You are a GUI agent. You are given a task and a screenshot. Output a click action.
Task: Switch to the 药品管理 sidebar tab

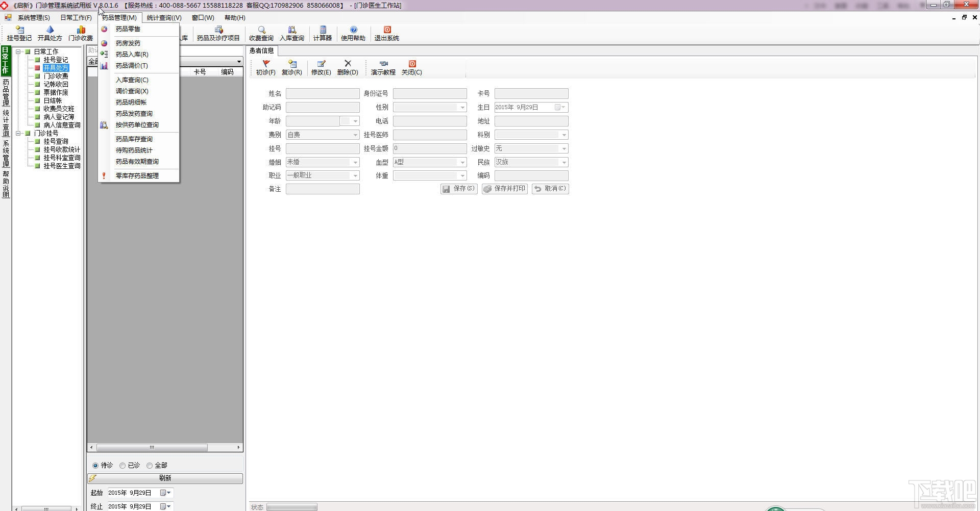6,92
